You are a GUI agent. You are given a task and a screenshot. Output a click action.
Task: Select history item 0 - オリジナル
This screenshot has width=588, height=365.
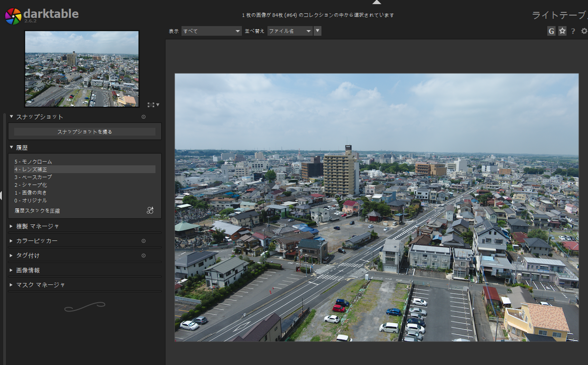(85, 201)
